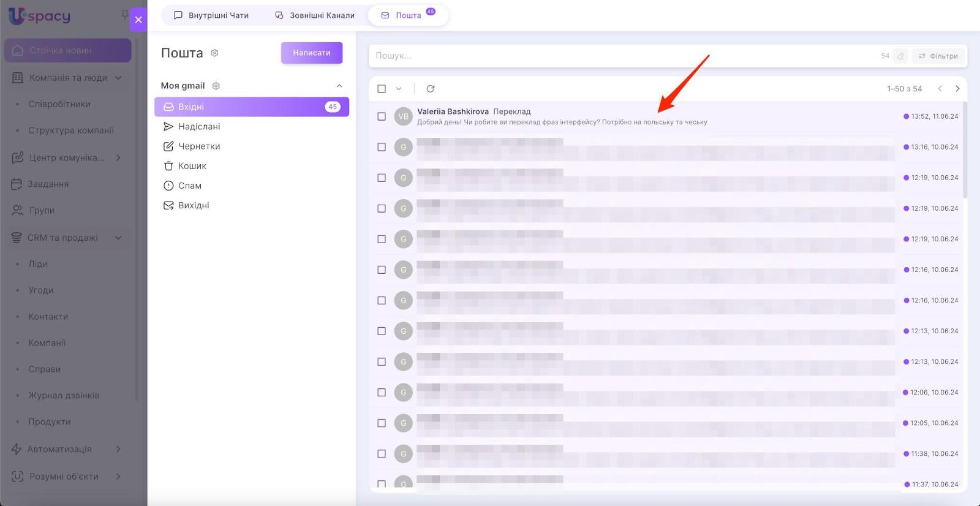
Task: Go to the previous page of emails
Action: click(940, 89)
